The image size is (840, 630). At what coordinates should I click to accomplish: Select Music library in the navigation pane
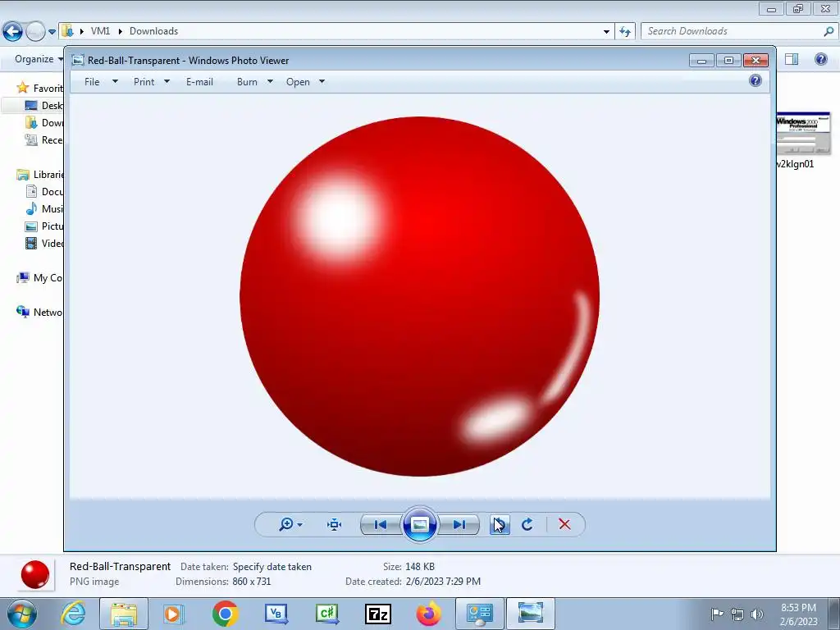(44, 209)
